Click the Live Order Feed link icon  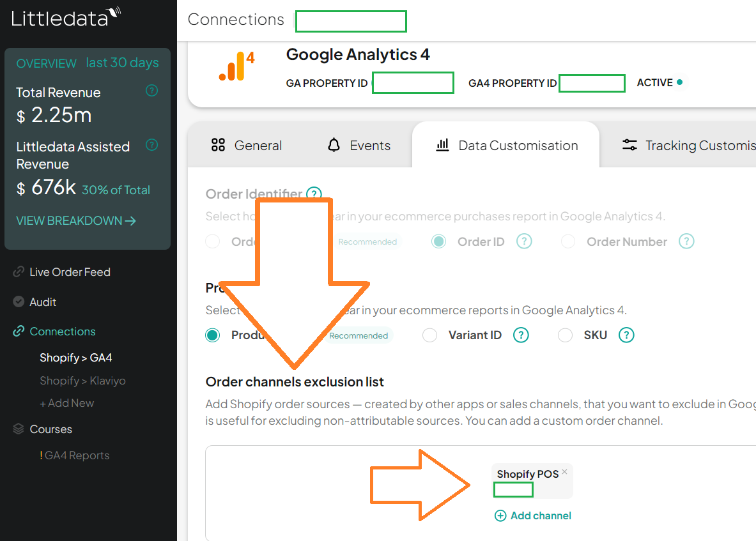tap(19, 271)
